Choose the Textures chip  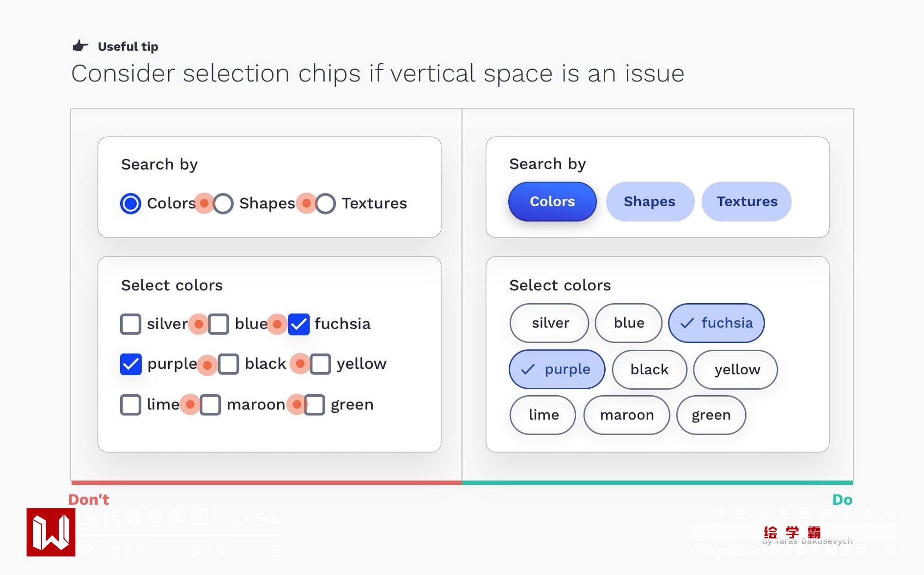747,202
